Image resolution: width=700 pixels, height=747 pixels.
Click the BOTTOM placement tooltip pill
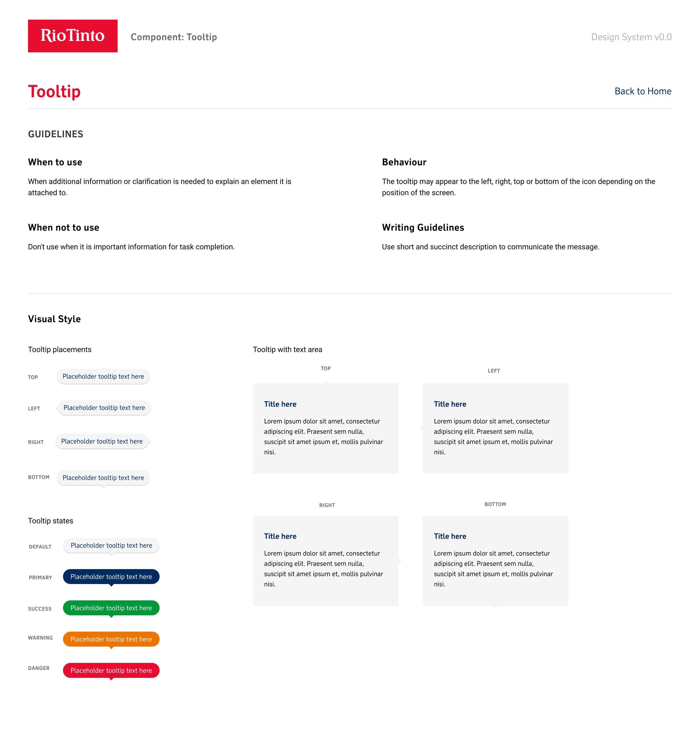(103, 478)
